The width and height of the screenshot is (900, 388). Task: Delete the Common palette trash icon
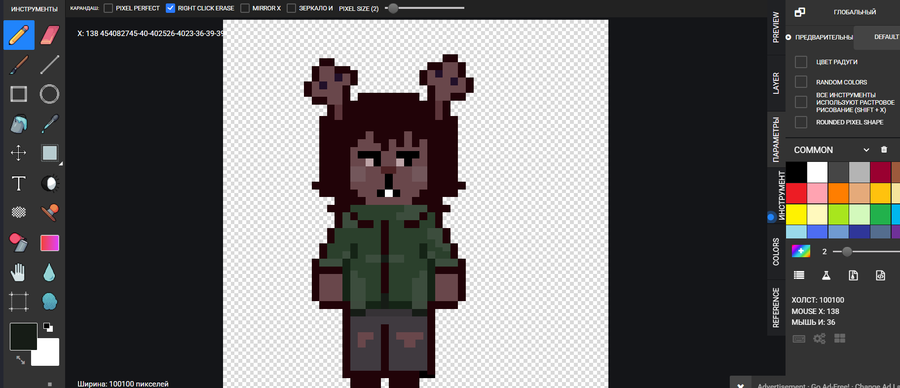[x=883, y=150]
